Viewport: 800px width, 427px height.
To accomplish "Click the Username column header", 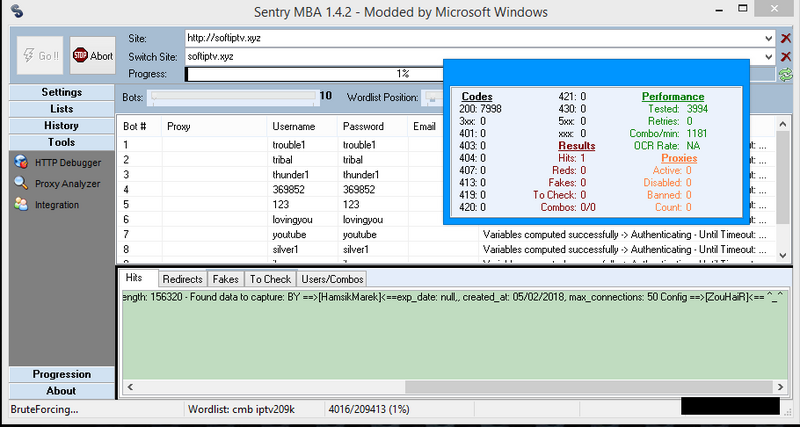I will (302, 127).
